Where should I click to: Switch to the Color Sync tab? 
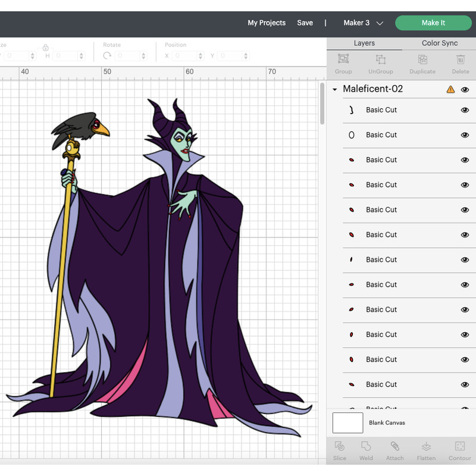tap(439, 43)
